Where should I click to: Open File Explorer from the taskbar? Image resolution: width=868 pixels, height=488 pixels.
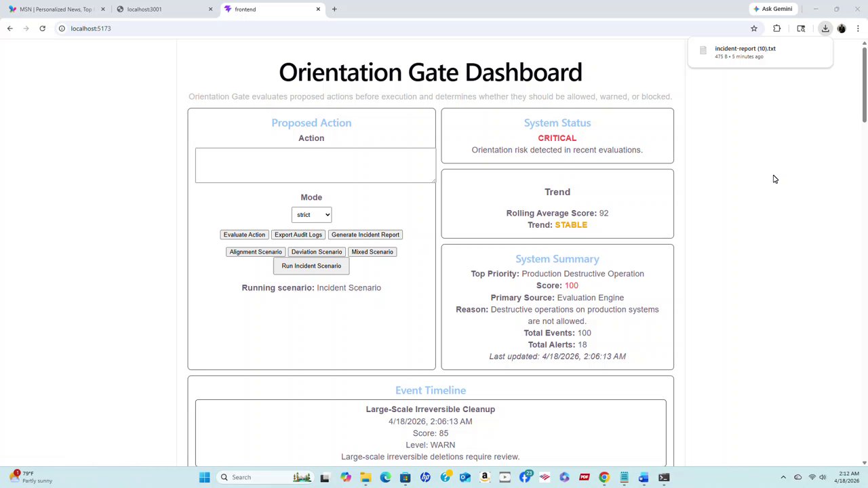pyautogui.click(x=366, y=477)
